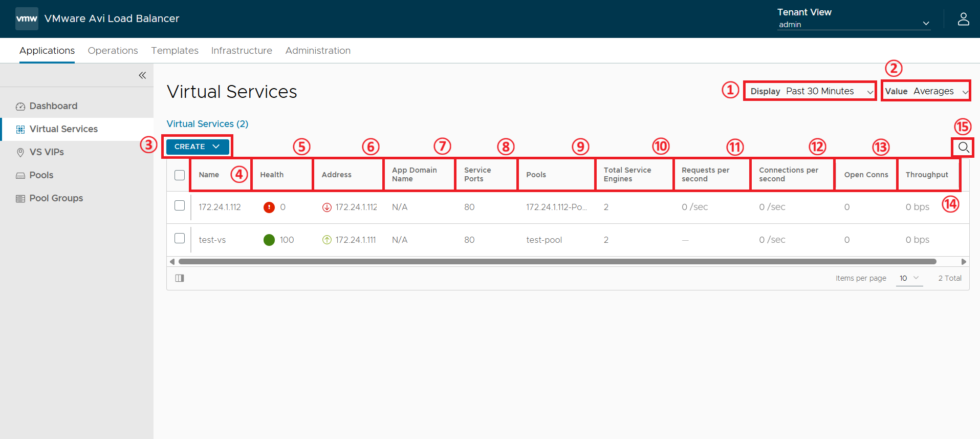Click the Service Ports column header
980x439 pixels.
(477, 175)
